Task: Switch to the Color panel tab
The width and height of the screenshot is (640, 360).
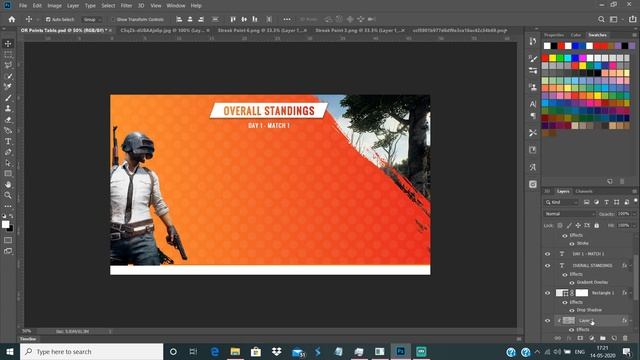Action: tap(576, 35)
